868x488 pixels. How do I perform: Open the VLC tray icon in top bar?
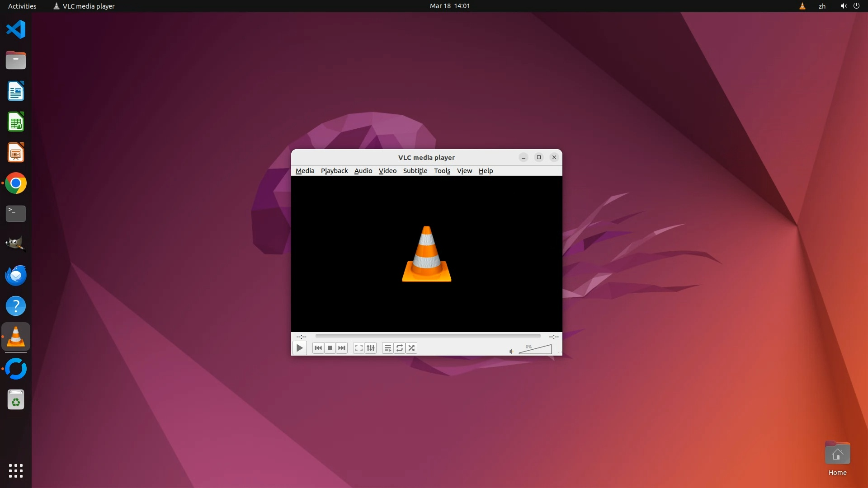[x=802, y=6]
